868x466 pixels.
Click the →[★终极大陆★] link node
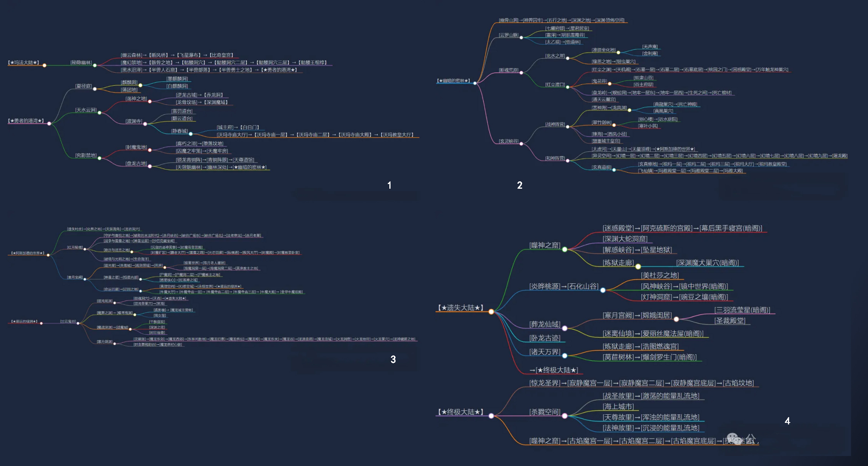tap(554, 370)
